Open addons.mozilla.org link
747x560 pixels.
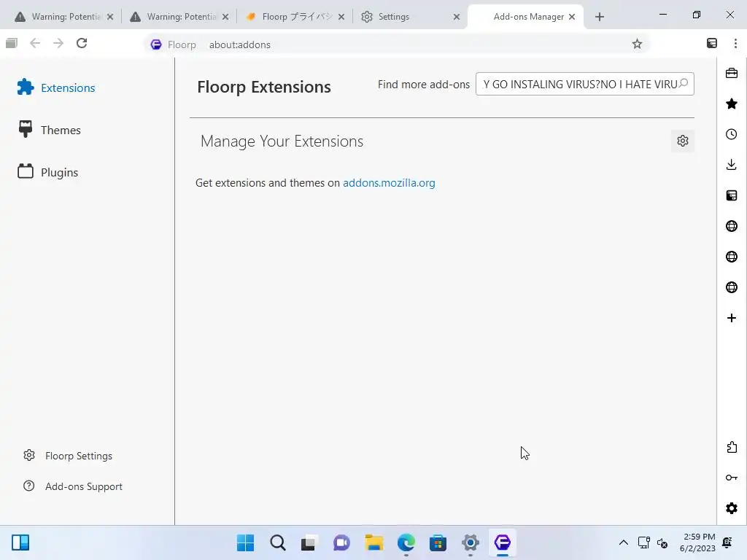pos(389,183)
